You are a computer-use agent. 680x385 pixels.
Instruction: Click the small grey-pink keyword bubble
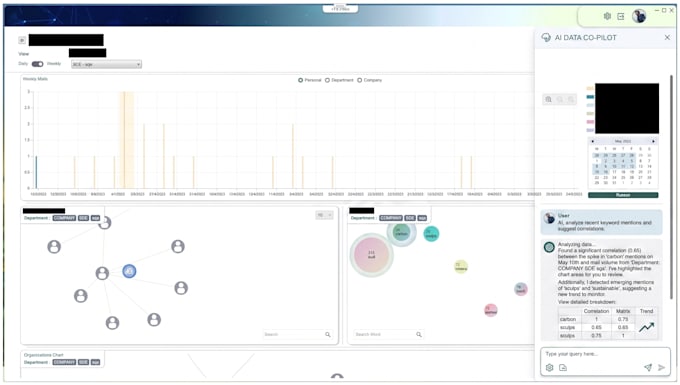pyautogui.click(x=521, y=289)
